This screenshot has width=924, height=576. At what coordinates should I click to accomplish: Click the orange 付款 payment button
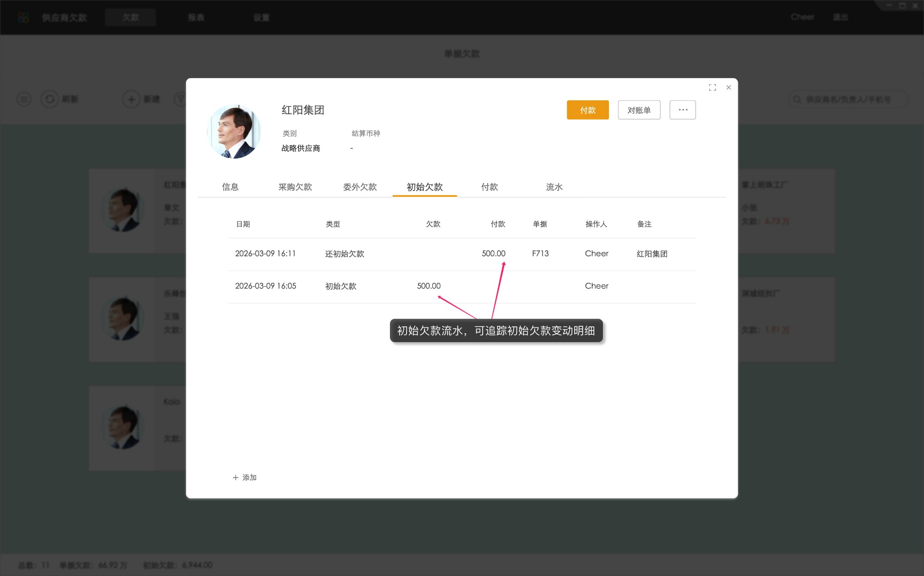point(588,110)
